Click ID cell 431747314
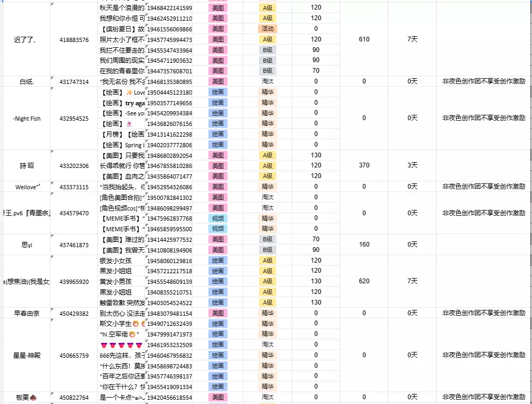The width and height of the screenshot is (532, 404). pos(74,82)
